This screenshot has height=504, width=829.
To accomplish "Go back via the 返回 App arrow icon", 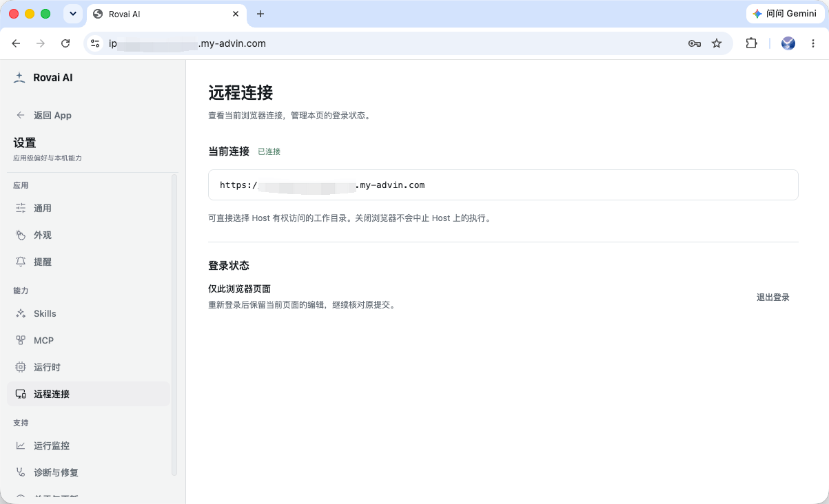I will pyautogui.click(x=21, y=115).
